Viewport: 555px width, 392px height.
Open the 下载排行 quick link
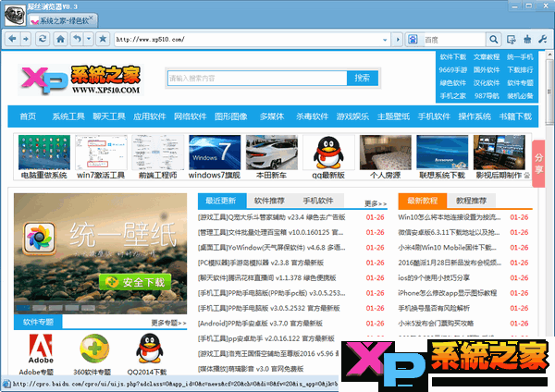click(x=520, y=69)
